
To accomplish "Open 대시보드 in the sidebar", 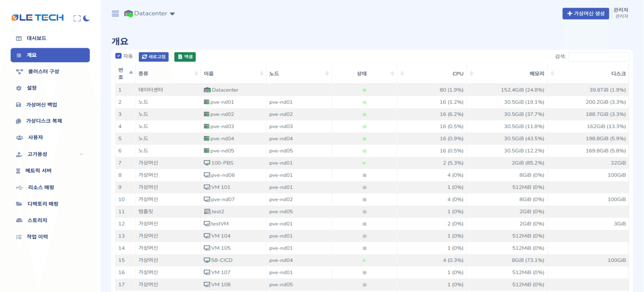I will pyautogui.click(x=50, y=38).
